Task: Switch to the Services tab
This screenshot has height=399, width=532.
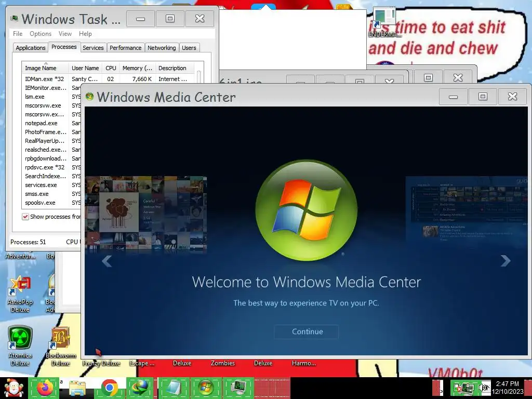Action: 93,48
